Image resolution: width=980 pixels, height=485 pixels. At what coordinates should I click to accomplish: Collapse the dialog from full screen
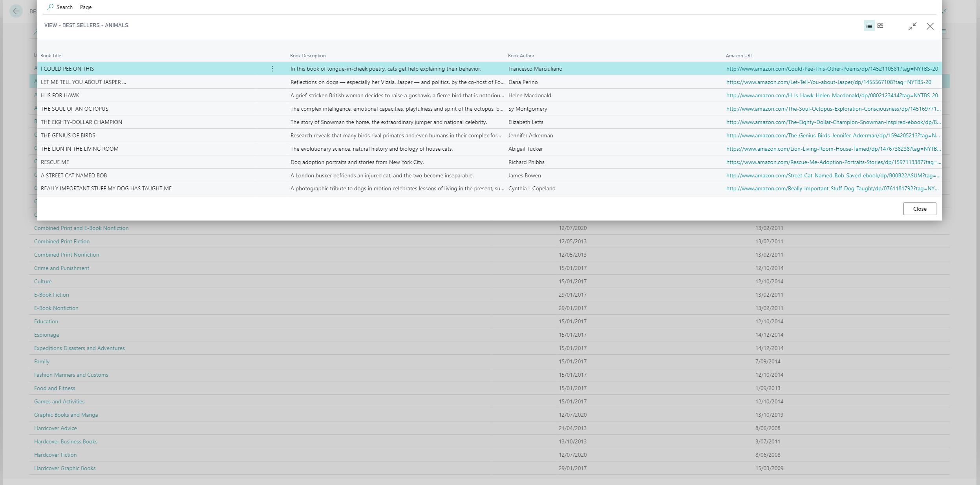[913, 26]
